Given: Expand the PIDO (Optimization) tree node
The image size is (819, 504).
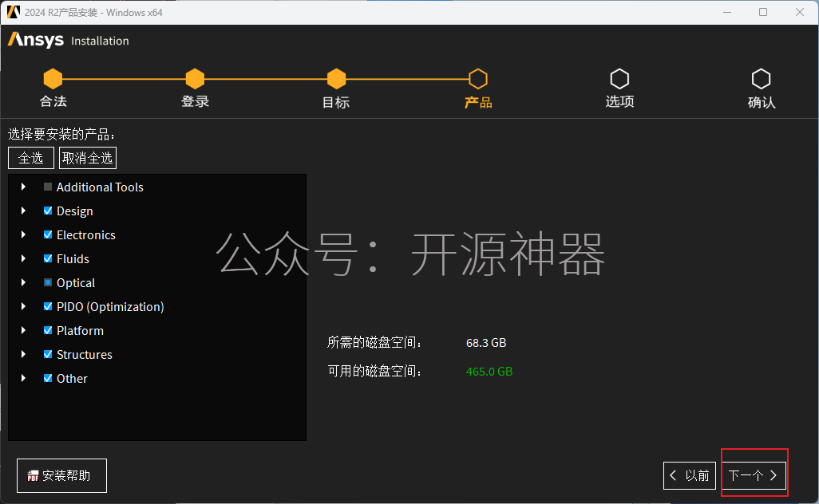Looking at the screenshot, I should (x=23, y=306).
